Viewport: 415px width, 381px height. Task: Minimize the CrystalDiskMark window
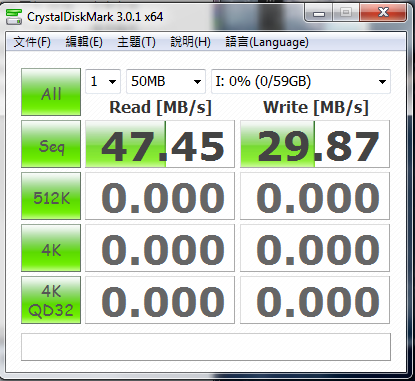(x=319, y=13)
